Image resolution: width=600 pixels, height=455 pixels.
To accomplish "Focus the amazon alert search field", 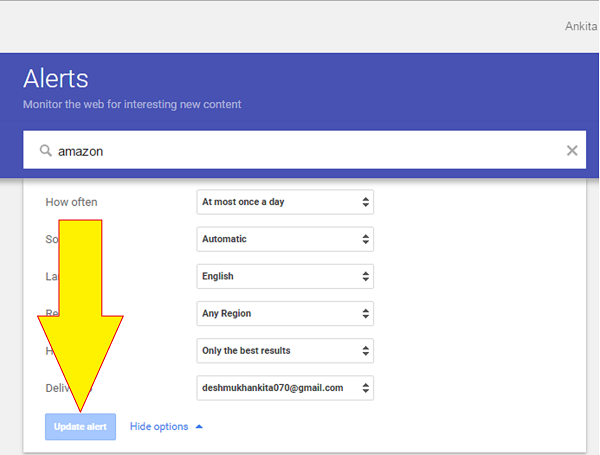I will (304, 150).
